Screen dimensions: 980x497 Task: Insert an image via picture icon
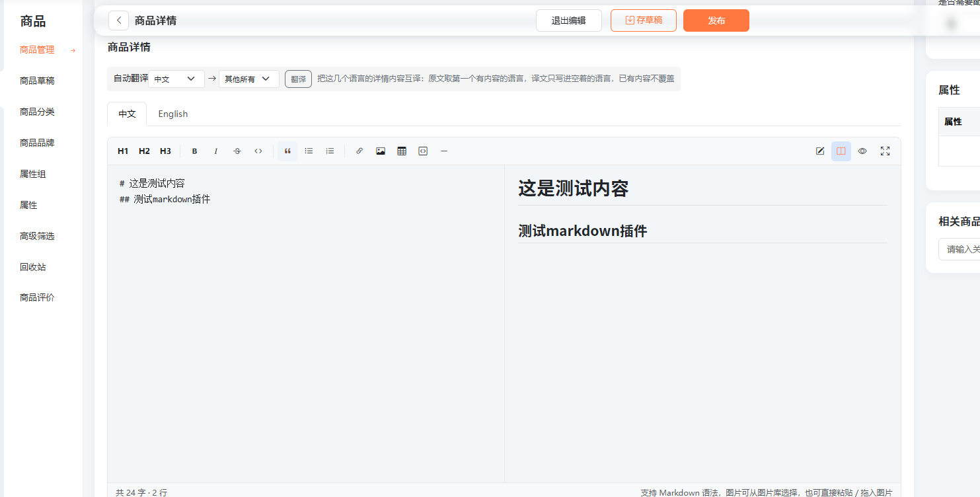[x=381, y=151]
